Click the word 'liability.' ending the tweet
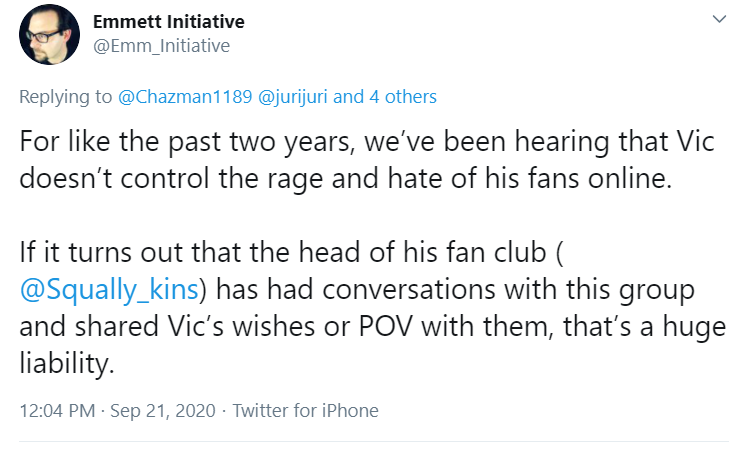 [x=67, y=363]
